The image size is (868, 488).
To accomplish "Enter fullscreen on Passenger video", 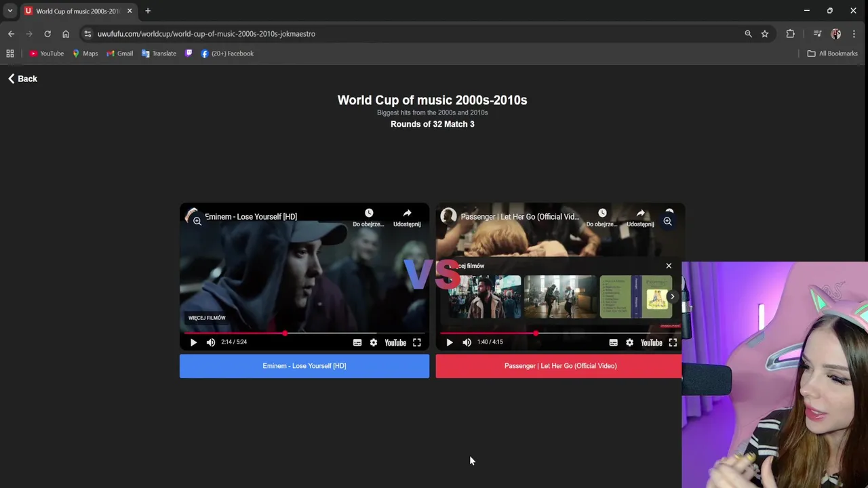I will 673,342.
